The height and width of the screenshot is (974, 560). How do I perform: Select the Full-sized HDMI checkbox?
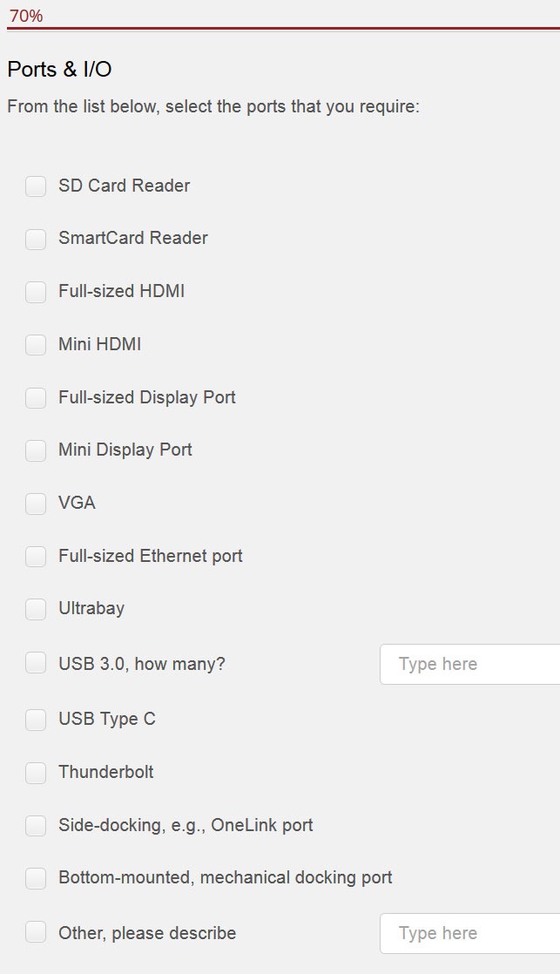36,292
